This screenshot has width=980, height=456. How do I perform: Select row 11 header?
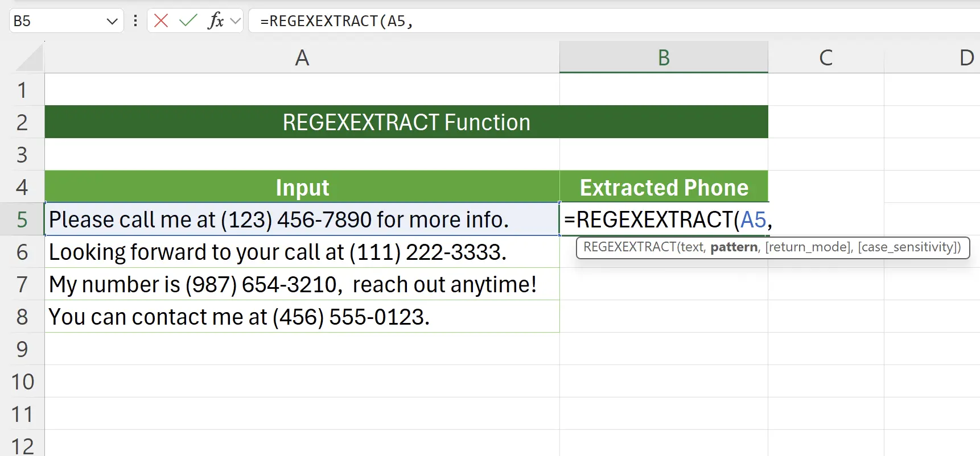click(x=22, y=414)
